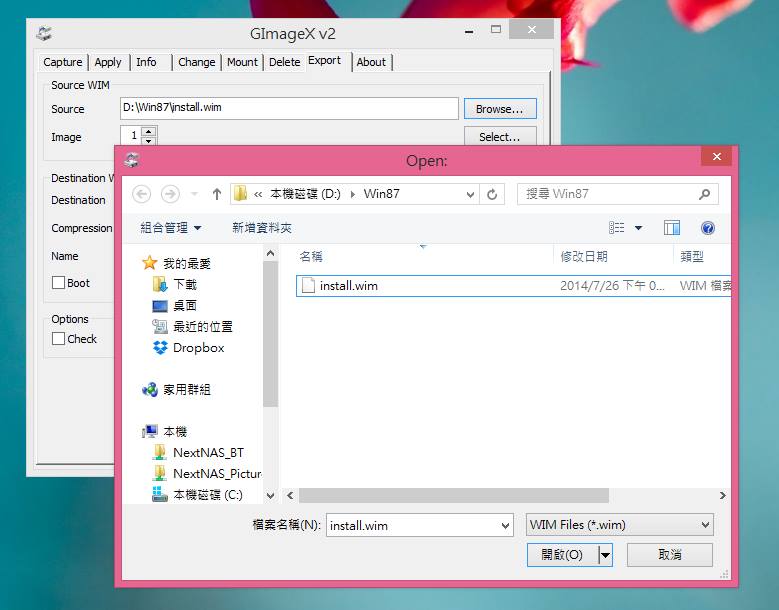
Task: Select the Export tab in GImageX
Action: click(324, 61)
